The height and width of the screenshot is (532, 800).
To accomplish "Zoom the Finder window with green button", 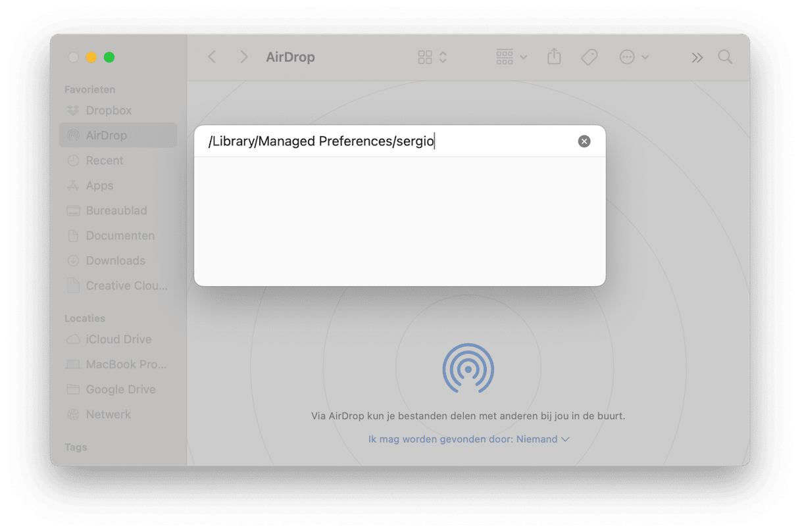I will (x=109, y=57).
